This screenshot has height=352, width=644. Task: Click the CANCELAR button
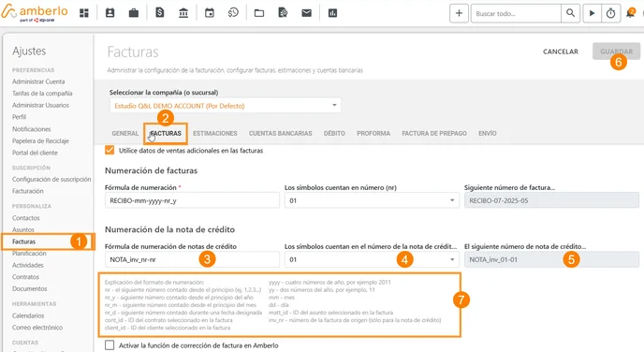560,51
